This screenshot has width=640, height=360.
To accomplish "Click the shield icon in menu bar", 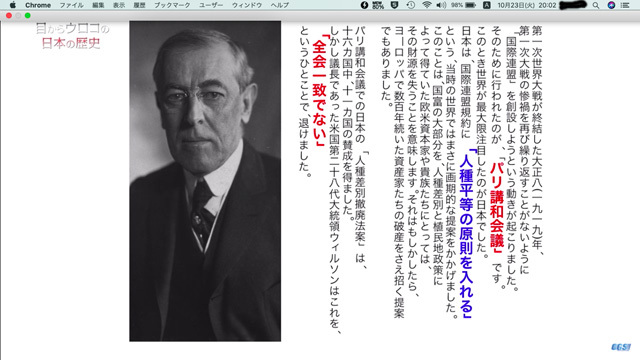I will coord(394,5).
